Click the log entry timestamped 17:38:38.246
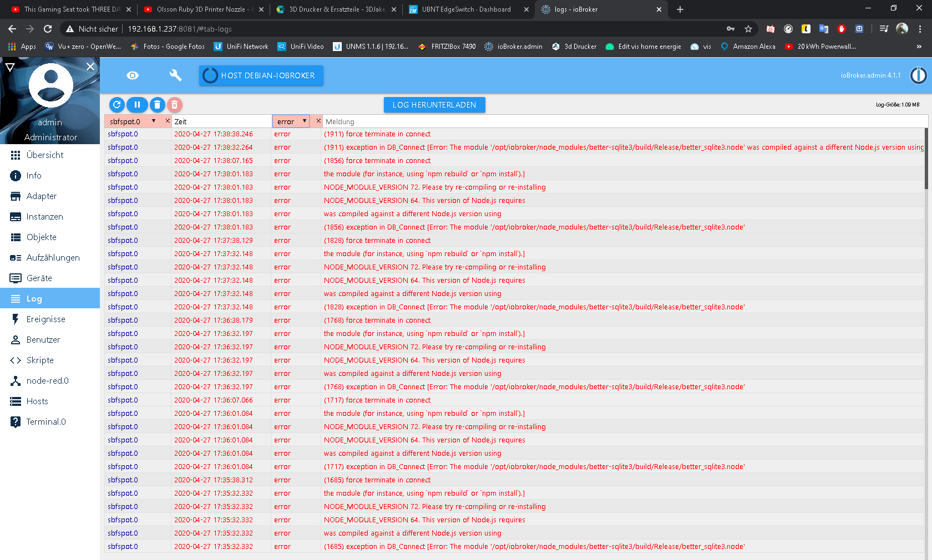932x560 pixels. (515, 134)
